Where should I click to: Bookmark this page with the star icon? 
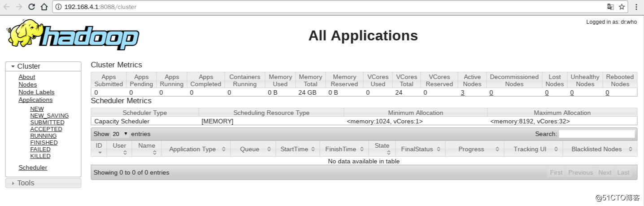tap(622, 7)
